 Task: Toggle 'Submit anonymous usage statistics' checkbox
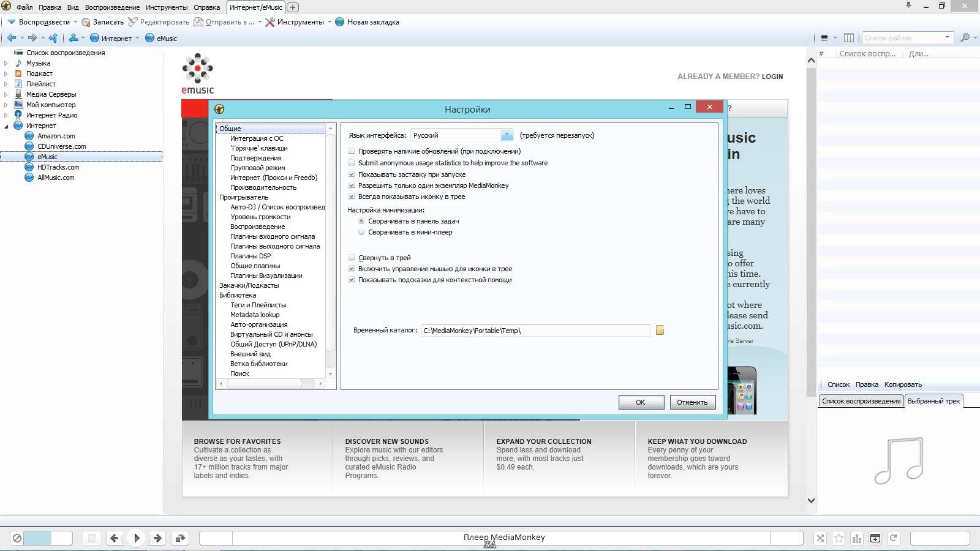click(352, 163)
